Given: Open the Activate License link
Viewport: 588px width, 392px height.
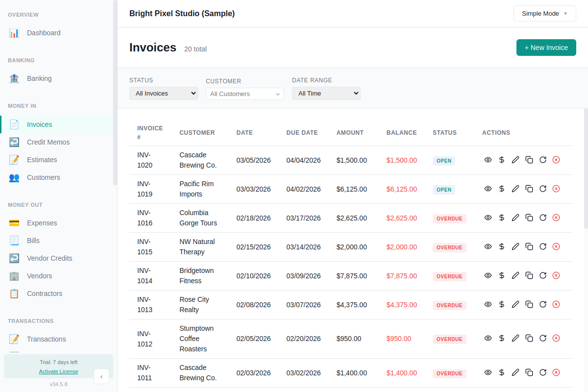Looking at the screenshot, I should point(58,371).
